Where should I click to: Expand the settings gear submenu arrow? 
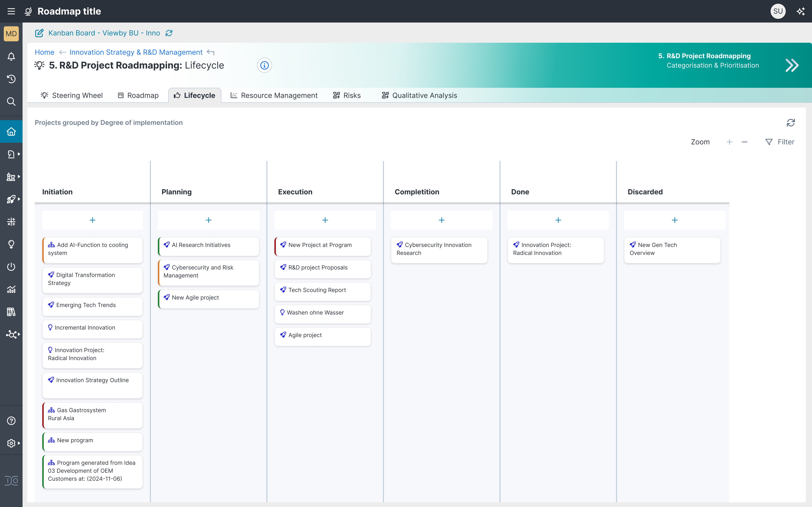(x=19, y=443)
